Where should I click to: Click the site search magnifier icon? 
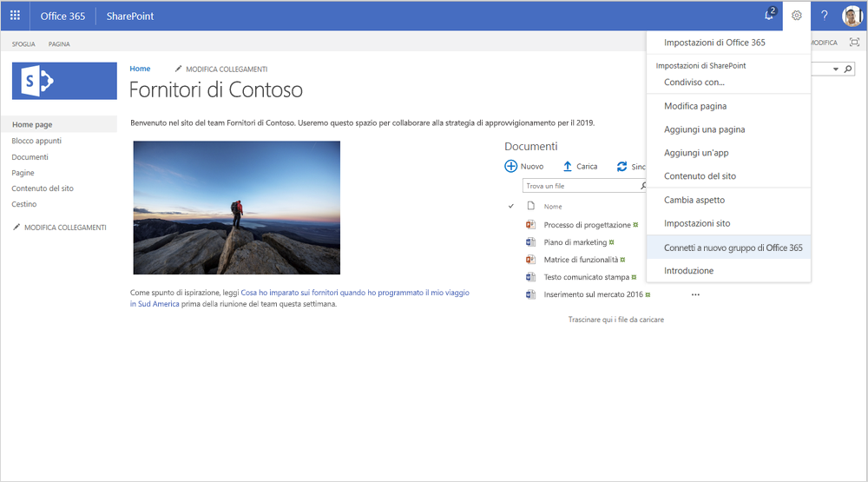pyautogui.click(x=848, y=69)
